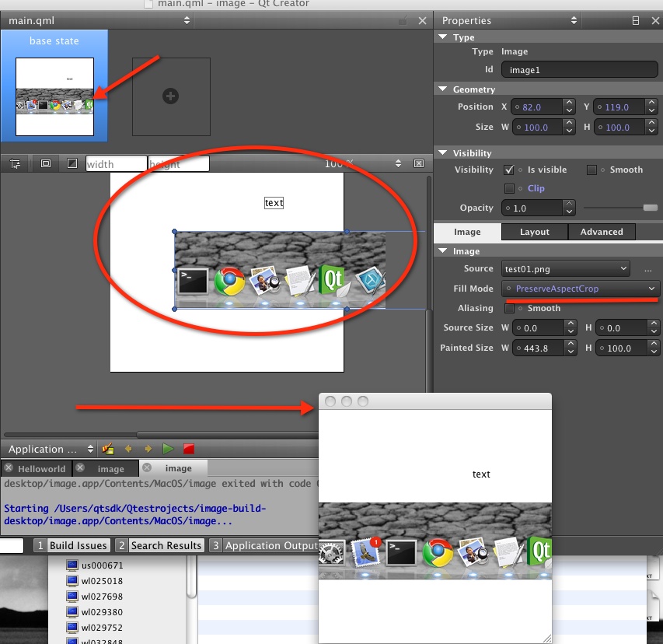The image size is (663, 644).
Task: Open the Search Results pane
Action: 160,545
